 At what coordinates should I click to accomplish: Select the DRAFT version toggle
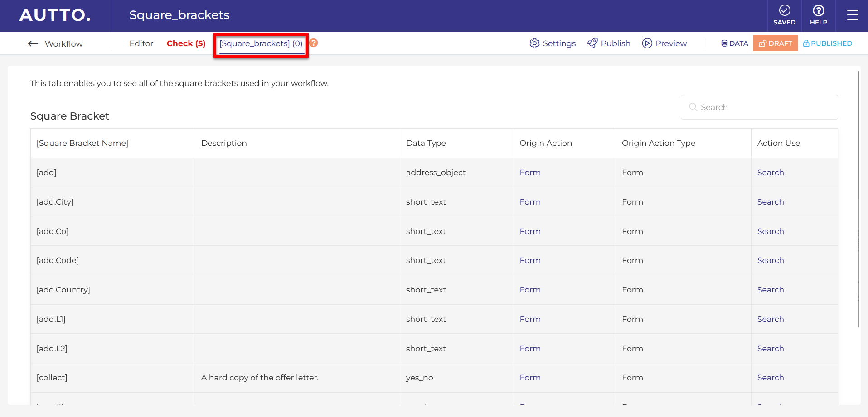775,43
